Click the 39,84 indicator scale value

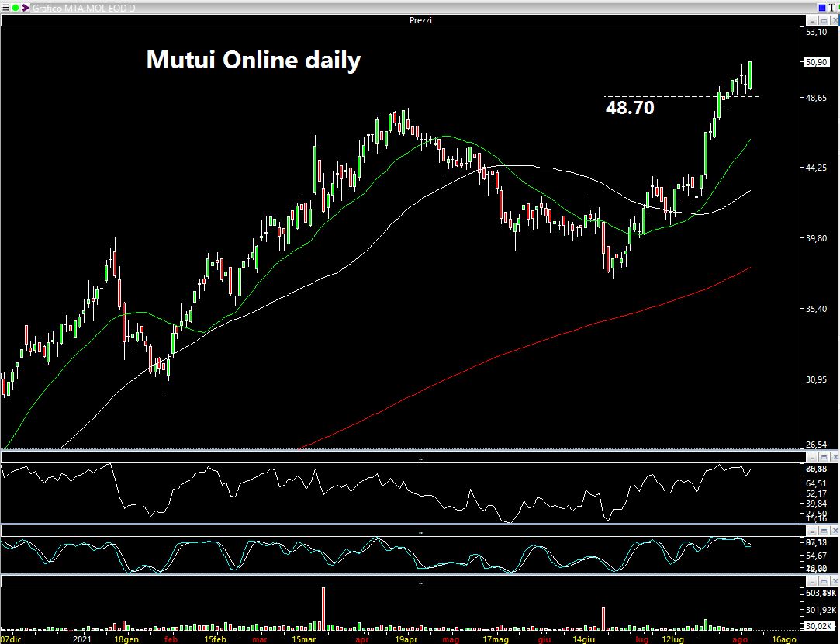click(x=816, y=503)
